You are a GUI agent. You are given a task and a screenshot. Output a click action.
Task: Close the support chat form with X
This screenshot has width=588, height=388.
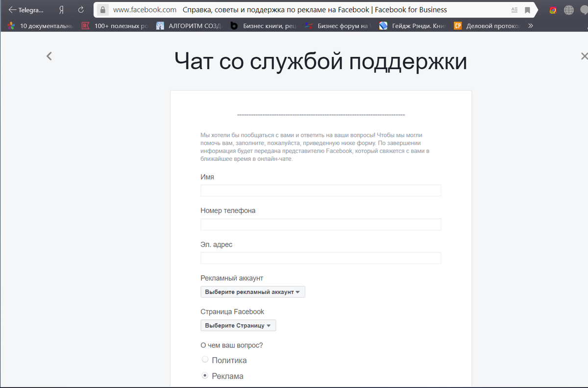coord(584,56)
